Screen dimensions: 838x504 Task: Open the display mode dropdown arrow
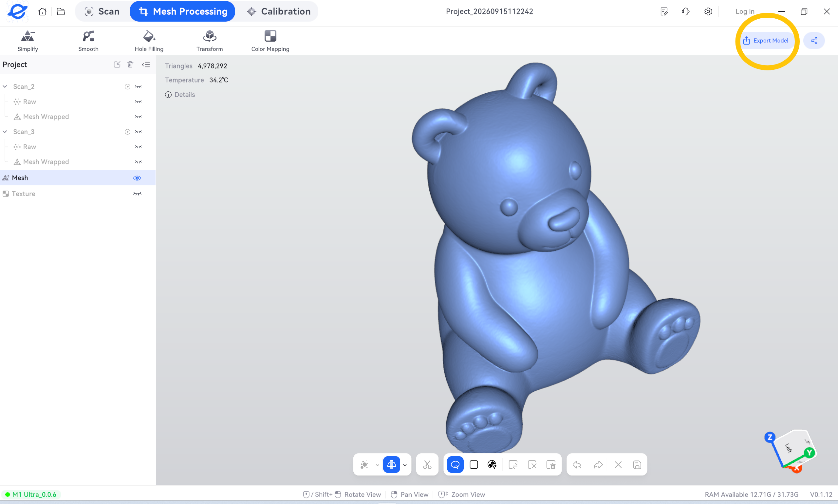[377, 465]
